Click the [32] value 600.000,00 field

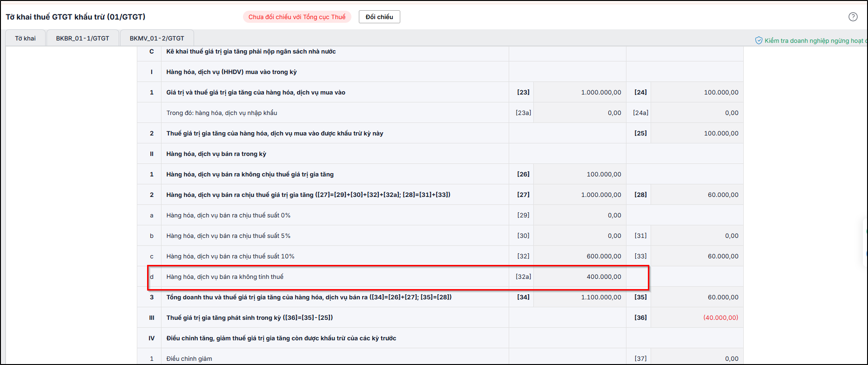(x=579, y=256)
